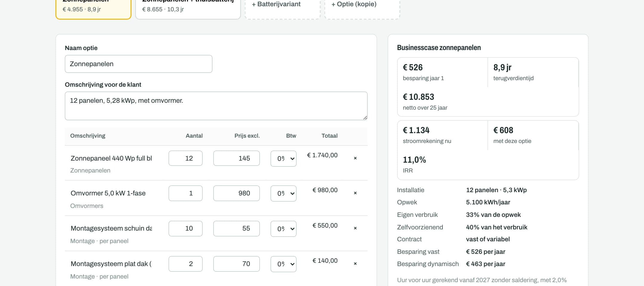The image size is (644, 286).
Task: Edit description Zonnepaneel 440 Wp full bl
Action: [111, 158]
